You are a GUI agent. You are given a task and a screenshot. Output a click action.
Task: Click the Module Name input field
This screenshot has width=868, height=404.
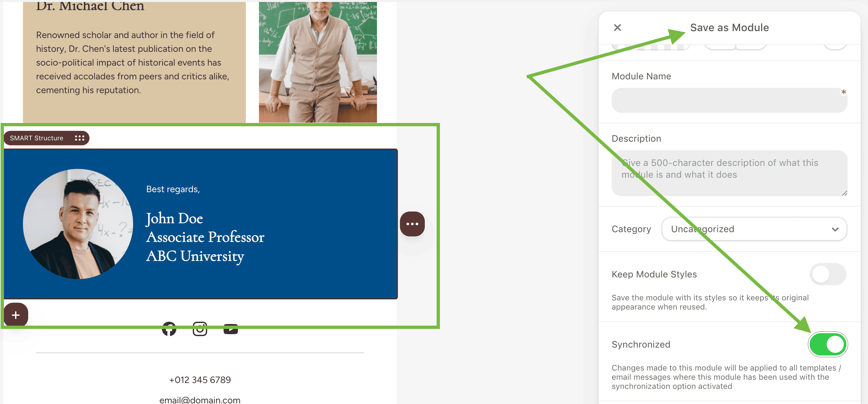pos(729,100)
